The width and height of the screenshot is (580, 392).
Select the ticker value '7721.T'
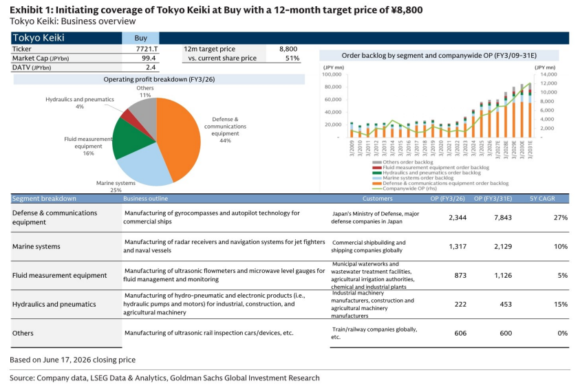(x=147, y=49)
